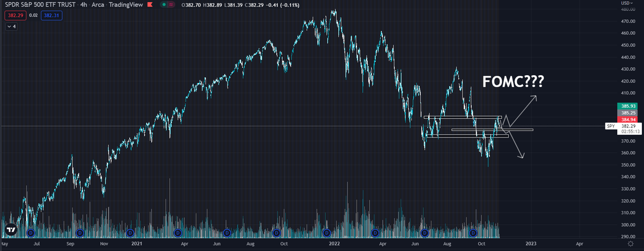Click the 2022 label on time axis
This screenshot has width=644, height=251.
pos(333,243)
